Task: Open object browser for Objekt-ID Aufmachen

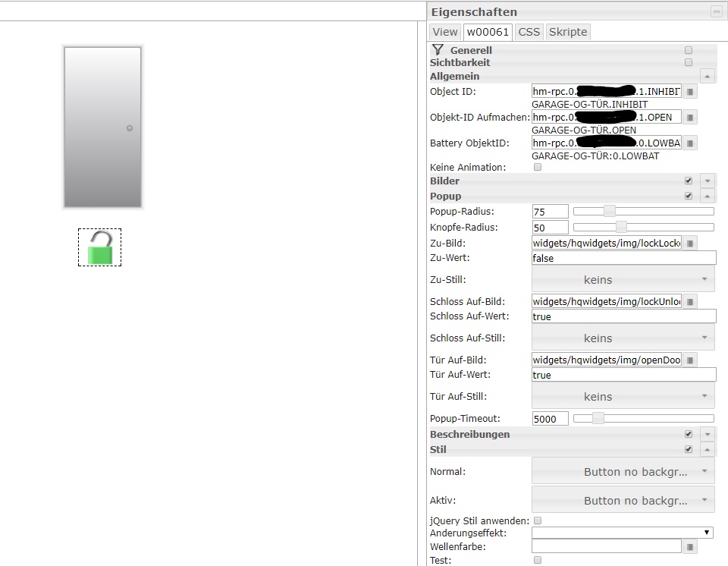Action: point(689,118)
